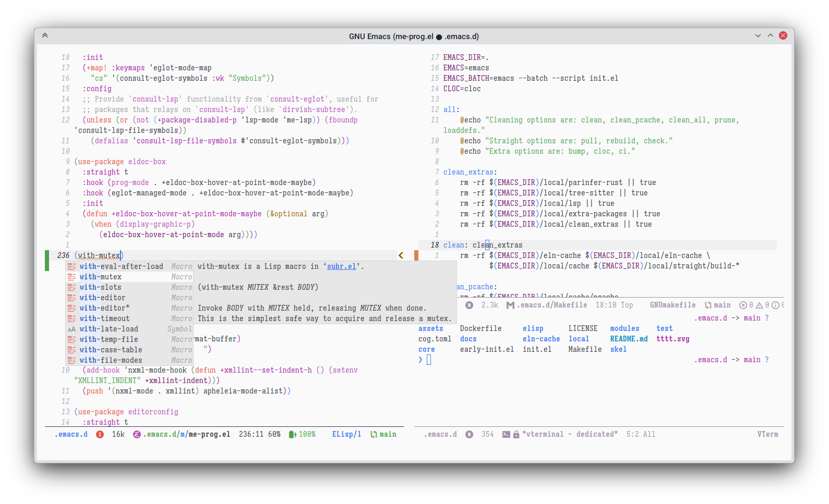Click the terminal icon in vterm modeline
The width and height of the screenshot is (829, 504).
(x=506, y=434)
